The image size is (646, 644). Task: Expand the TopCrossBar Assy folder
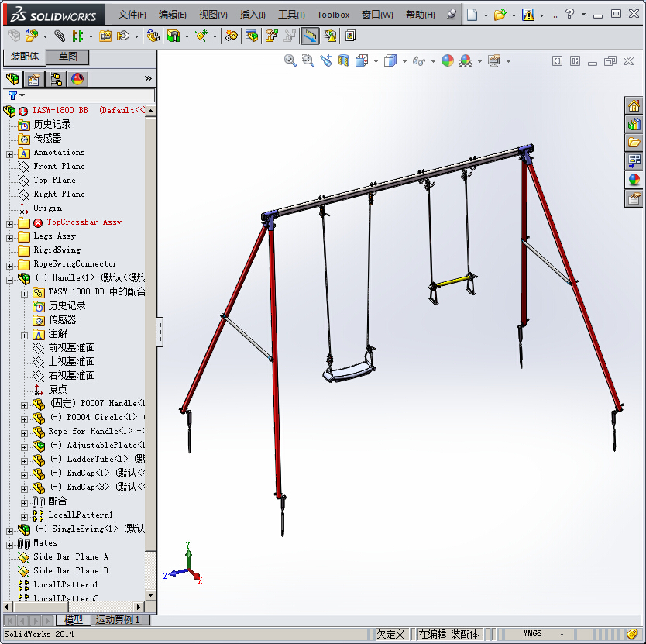pos(9,224)
